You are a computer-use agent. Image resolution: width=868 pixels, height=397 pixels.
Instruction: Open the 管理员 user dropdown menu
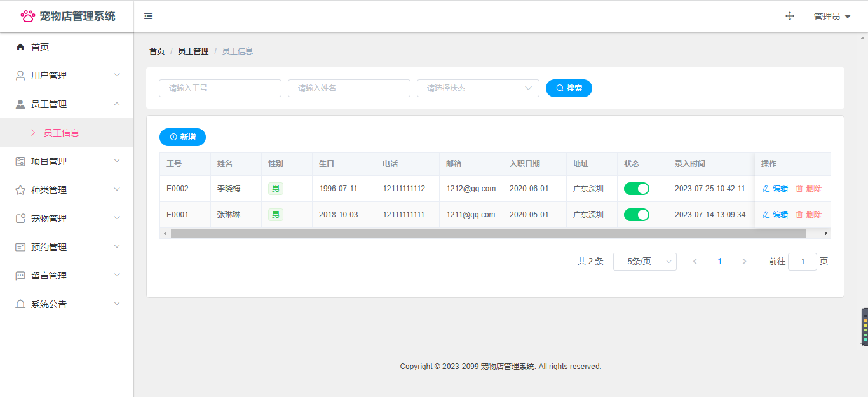[832, 17]
